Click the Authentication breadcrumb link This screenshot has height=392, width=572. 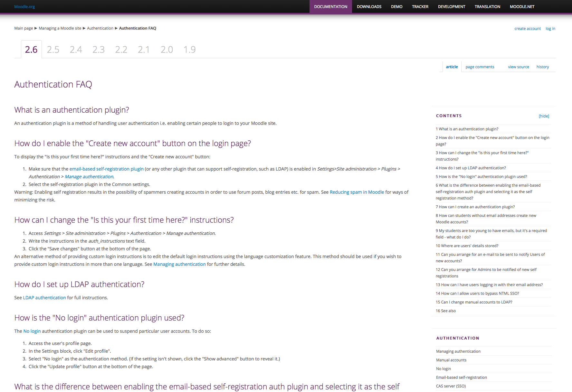[100, 28]
